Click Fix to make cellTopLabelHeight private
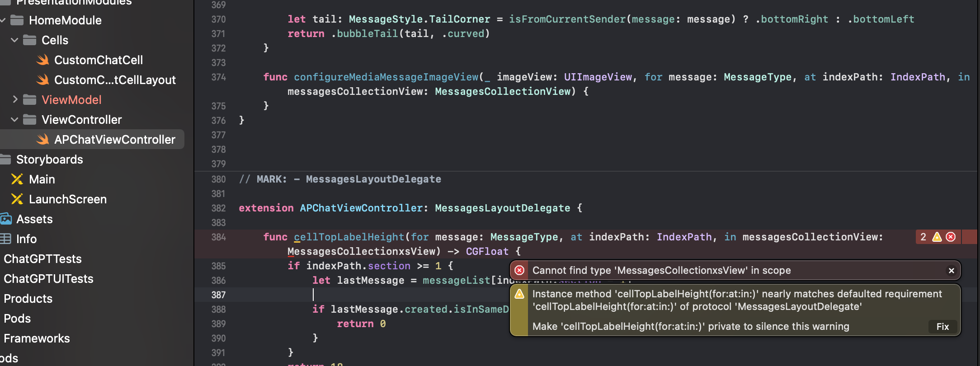980x366 pixels. (x=942, y=327)
